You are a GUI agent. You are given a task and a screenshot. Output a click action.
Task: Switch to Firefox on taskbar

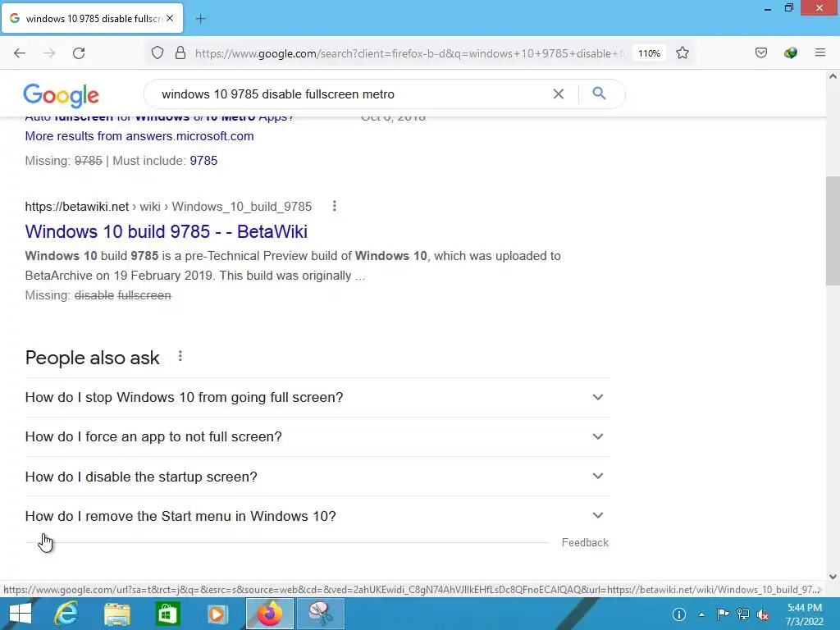pyautogui.click(x=269, y=614)
